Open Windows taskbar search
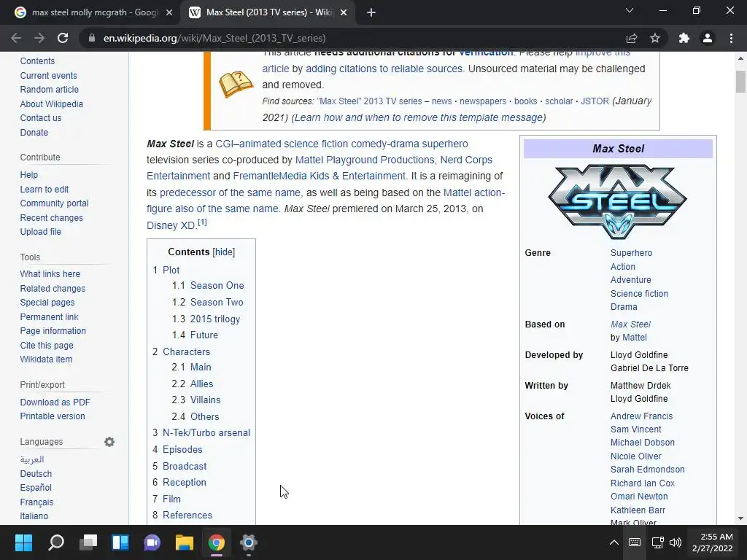Viewport: 747px width, 560px height. [x=56, y=542]
